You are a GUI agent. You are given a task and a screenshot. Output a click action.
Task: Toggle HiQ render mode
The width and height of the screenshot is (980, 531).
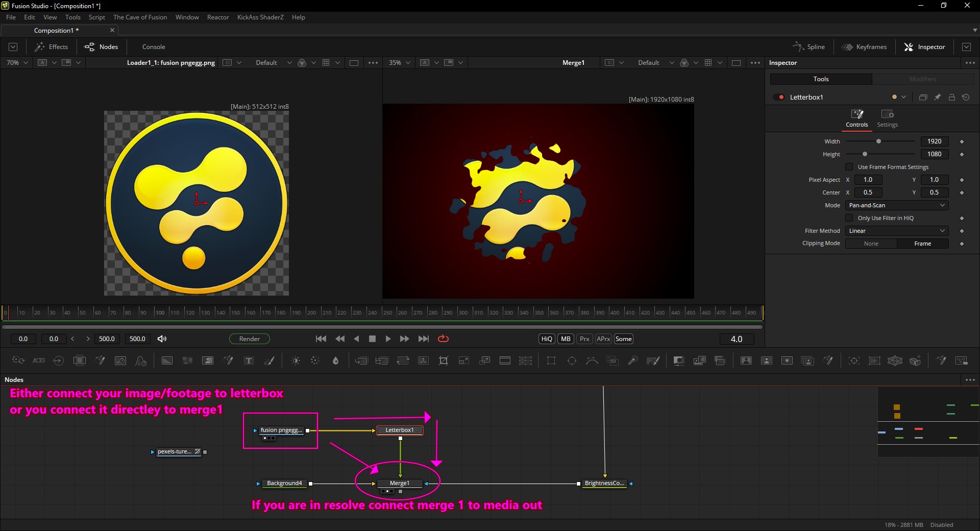point(547,339)
